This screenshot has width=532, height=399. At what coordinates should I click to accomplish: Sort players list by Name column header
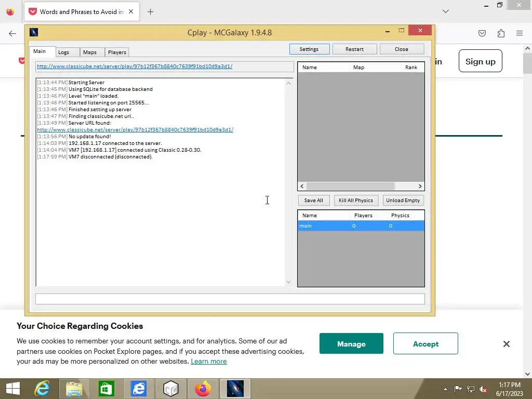pyautogui.click(x=323, y=68)
